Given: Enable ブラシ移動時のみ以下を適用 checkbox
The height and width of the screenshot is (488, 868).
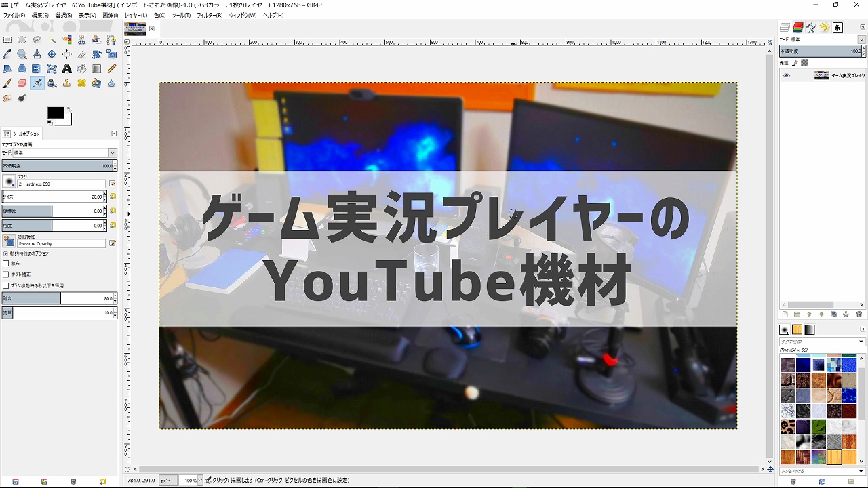Looking at the screenshot, I should coord(6,286).
